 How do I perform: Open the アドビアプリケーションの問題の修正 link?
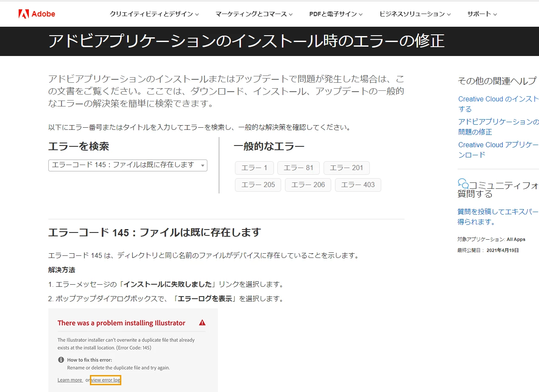(498, 127)
